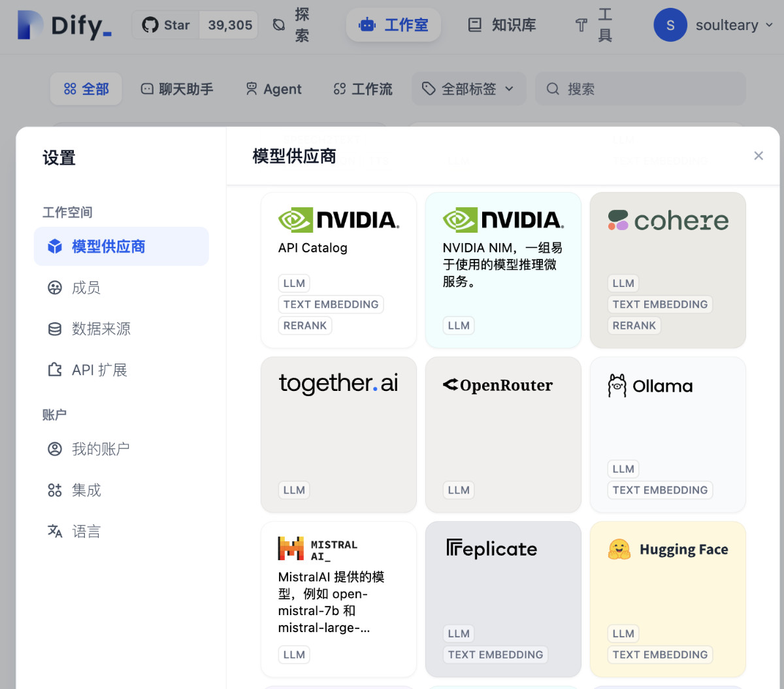Image resolution: width=784 pixels, height=689 pixels.
Task: Open 我的账户 account settings
Action: pos(122,449)
